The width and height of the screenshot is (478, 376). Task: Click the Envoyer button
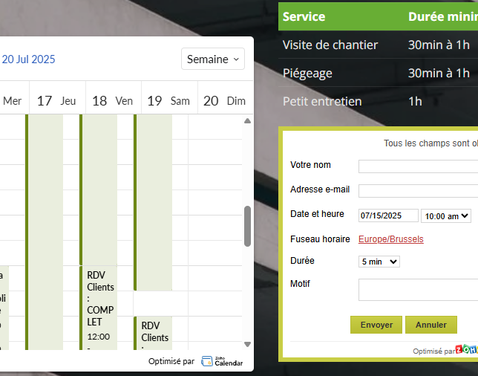click(376, 325)
